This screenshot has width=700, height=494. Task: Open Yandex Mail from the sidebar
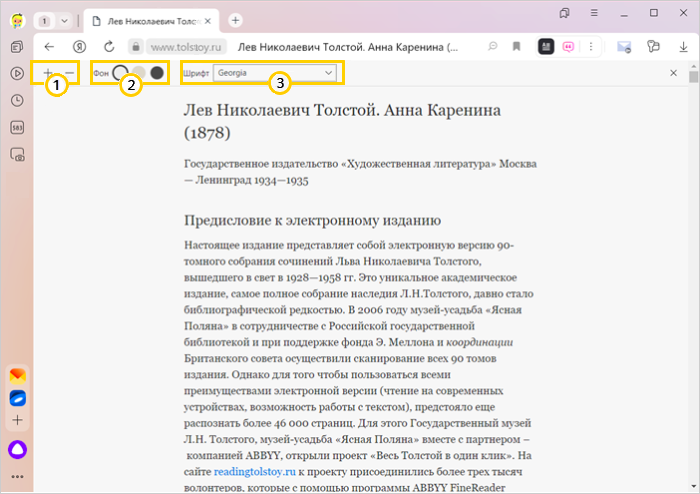pyautogui.click(x=18, y=375)
